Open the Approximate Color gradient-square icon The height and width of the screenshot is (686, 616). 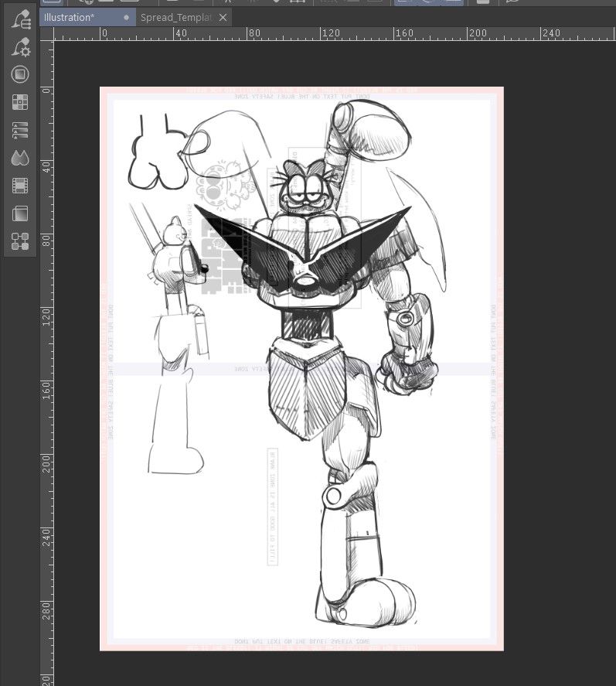20,214
